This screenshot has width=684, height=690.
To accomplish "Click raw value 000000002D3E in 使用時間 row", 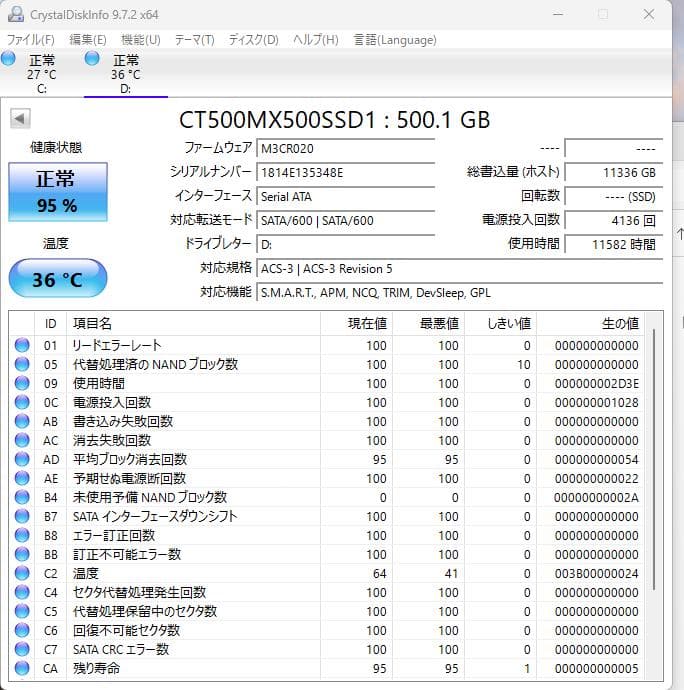I will click(x=596, y=383).
